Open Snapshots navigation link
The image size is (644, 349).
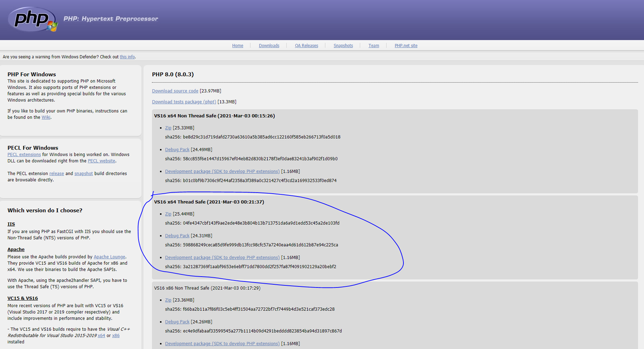coord(343,46)
